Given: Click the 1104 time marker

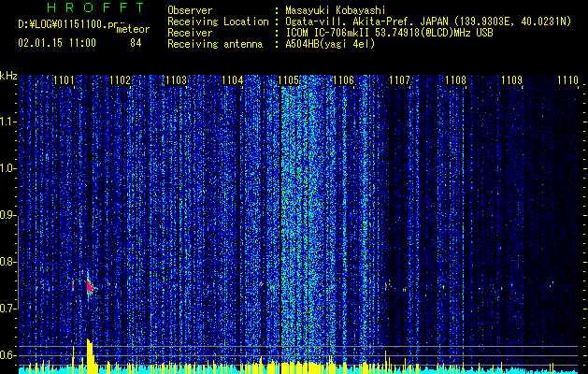Looking at the screenshot, I should (232, 79).
